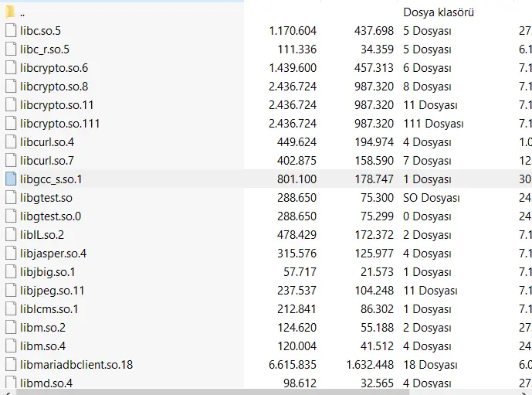Click the highlighted libgcc_s.so.1 file icon
The image size is (532, 395).
[x=11, y=179]
